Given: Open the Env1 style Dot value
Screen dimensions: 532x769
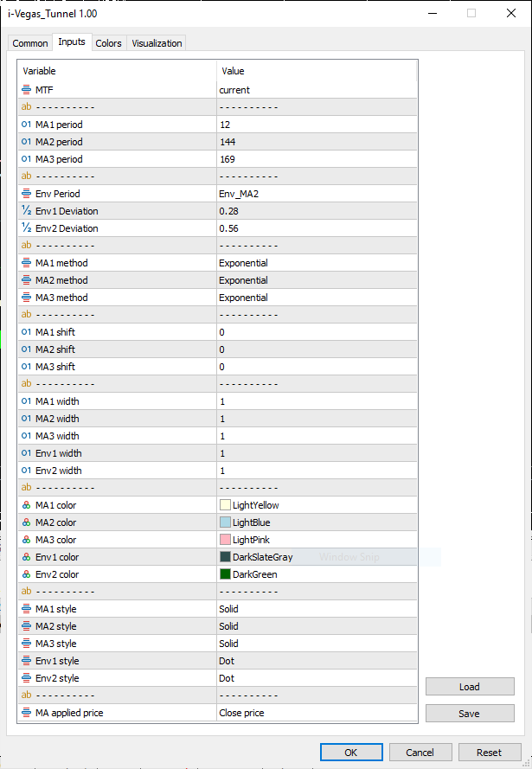Looking at the screenshot, I should [x=317, y=661].
